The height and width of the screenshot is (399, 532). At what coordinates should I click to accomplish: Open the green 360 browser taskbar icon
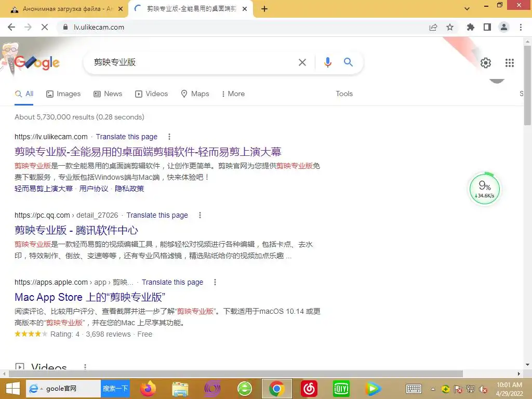244,389
